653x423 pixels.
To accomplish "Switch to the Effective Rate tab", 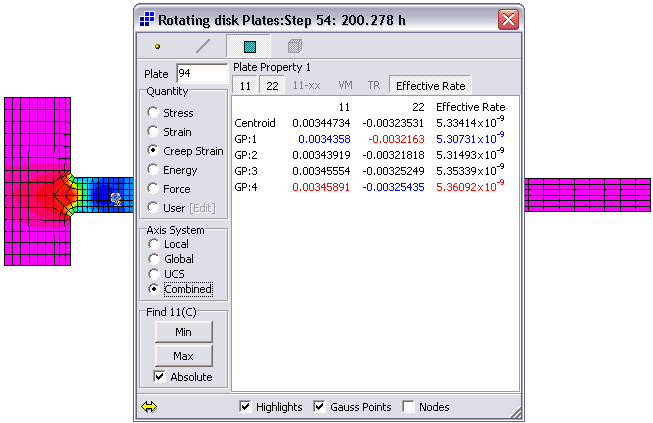I will [430, 86].
